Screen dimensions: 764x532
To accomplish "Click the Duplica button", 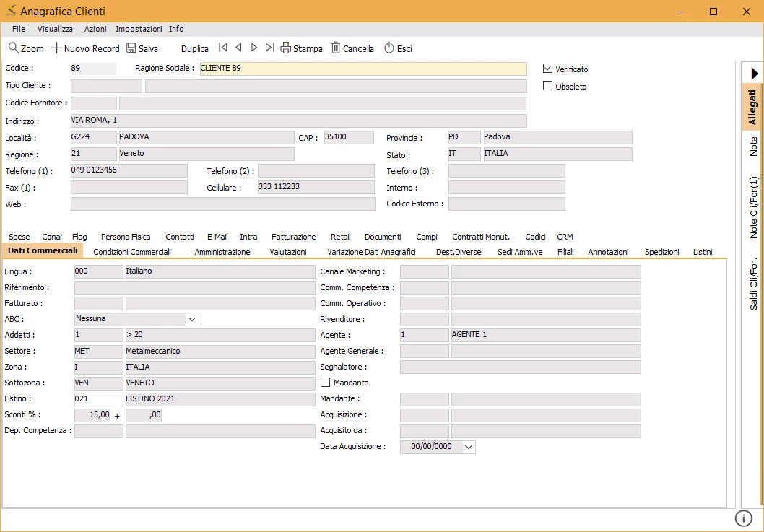I will pos(194,48).
